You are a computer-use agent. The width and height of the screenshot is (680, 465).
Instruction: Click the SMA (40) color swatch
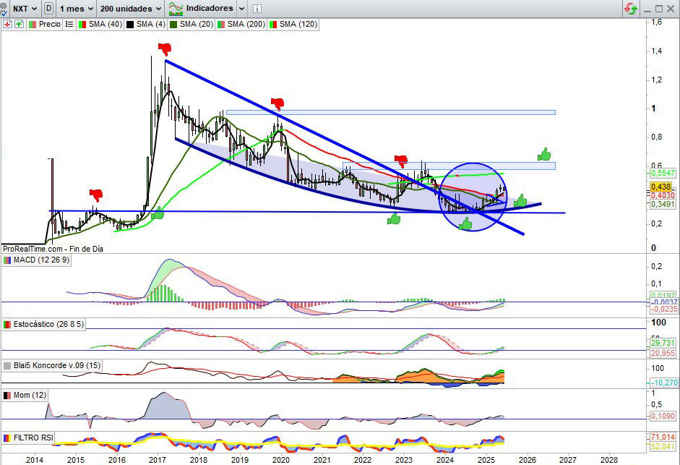click(x=82, y=24)
